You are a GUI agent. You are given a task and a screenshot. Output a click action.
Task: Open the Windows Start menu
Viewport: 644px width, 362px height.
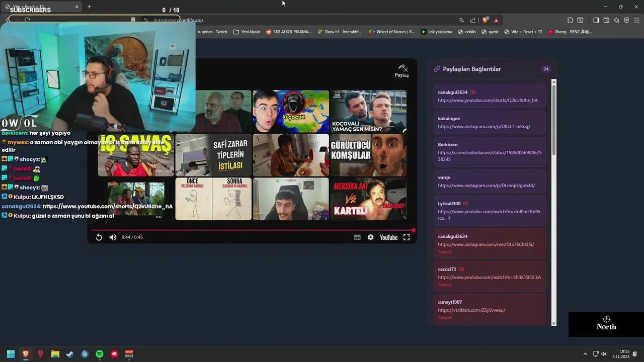11,354
